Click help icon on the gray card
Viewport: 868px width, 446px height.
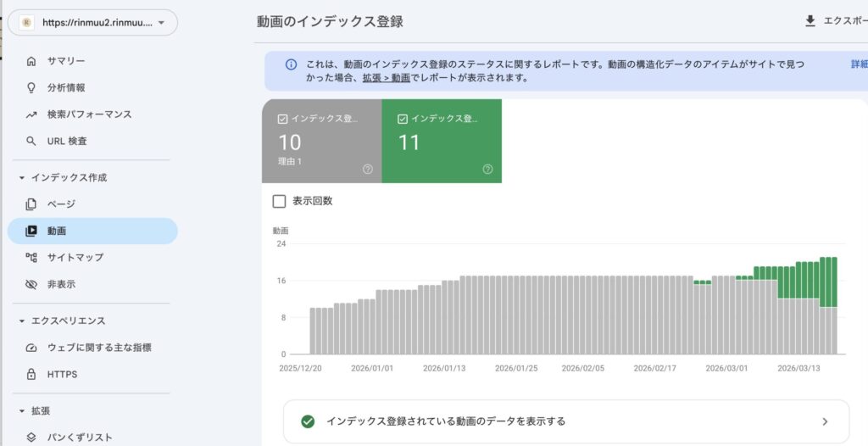[368, 169]
